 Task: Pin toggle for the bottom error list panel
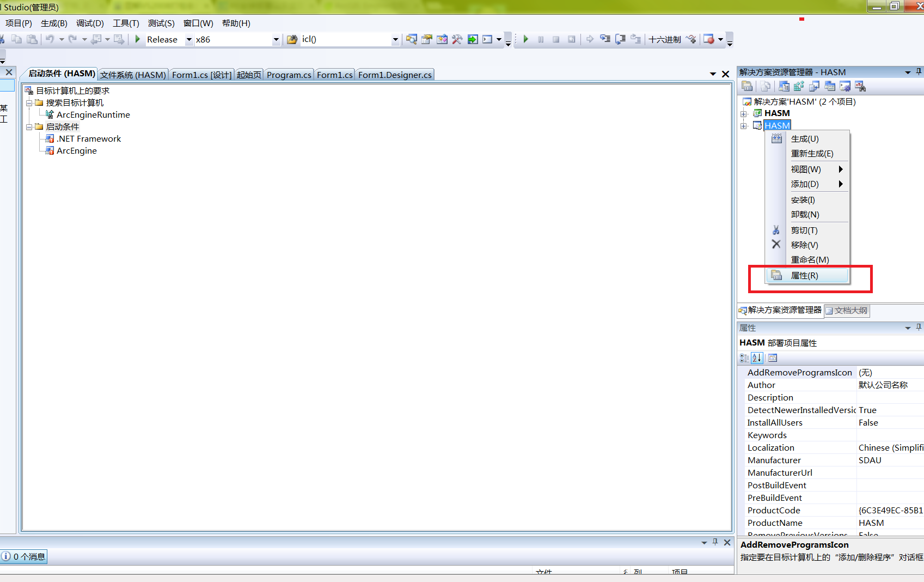tap(715, 542)
